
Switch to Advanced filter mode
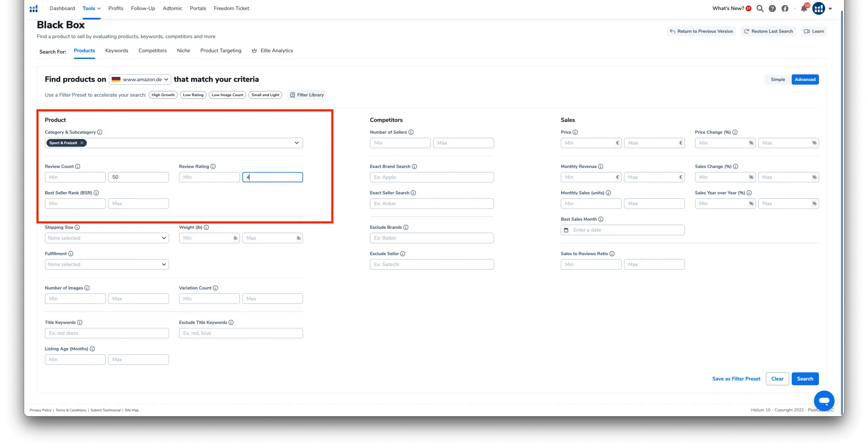(x=805, y=80)
